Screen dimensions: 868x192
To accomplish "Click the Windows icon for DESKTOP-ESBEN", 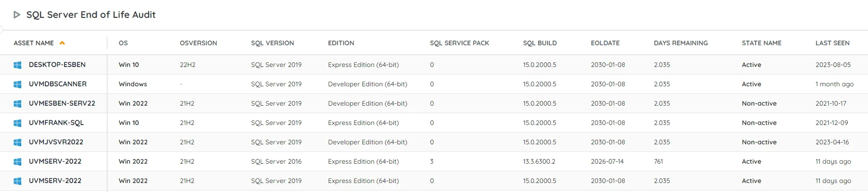I will point(17,65).
